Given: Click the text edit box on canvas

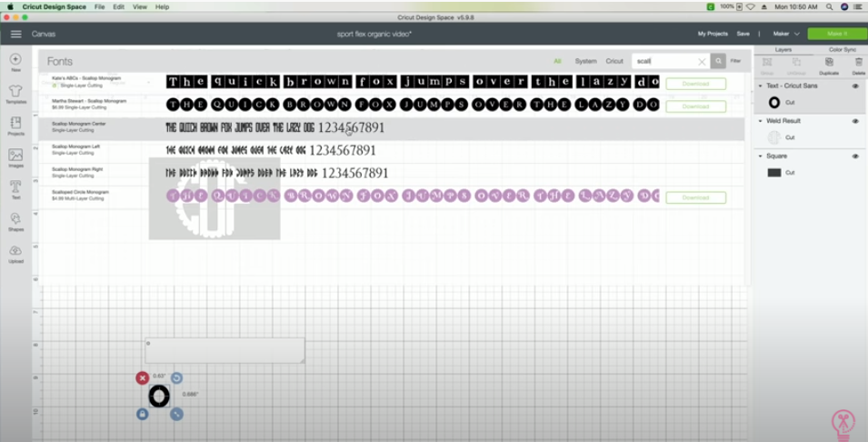Looking at the screenshot, I should 224,351.
